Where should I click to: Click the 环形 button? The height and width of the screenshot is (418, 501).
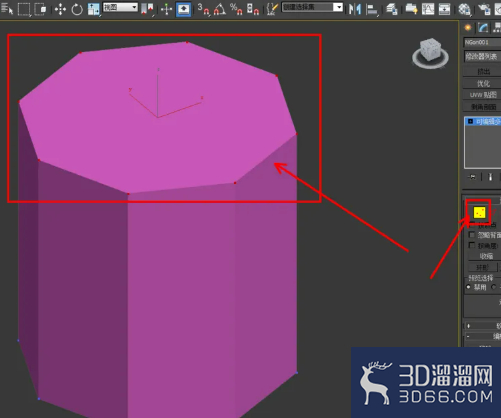[x=482, y=267]
